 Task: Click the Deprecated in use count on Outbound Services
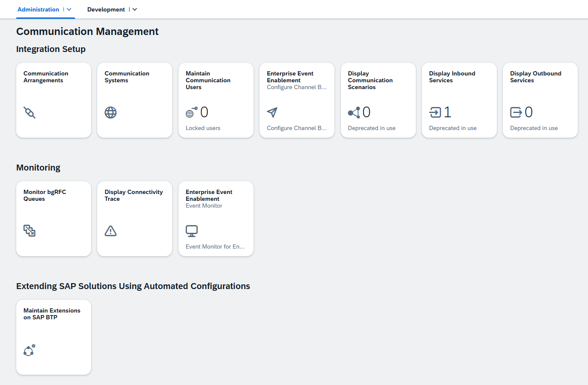tap(529, 112)
